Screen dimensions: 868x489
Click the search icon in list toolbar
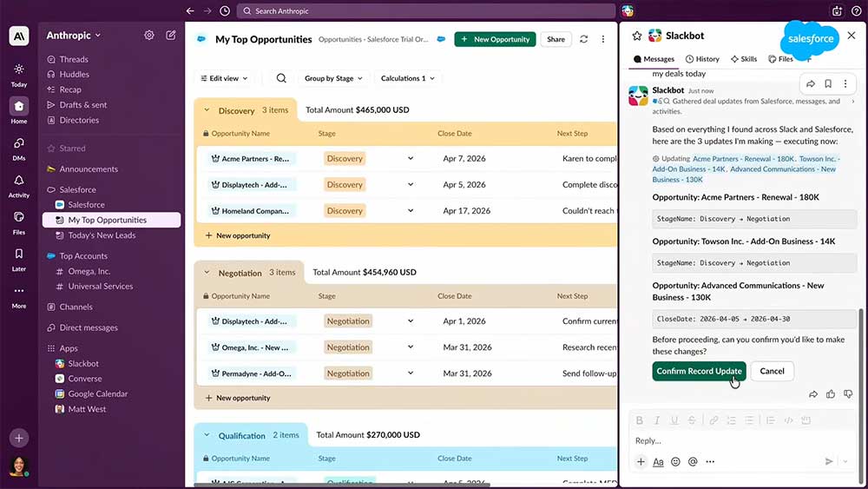pyautogui.click(x=281, y=78)
